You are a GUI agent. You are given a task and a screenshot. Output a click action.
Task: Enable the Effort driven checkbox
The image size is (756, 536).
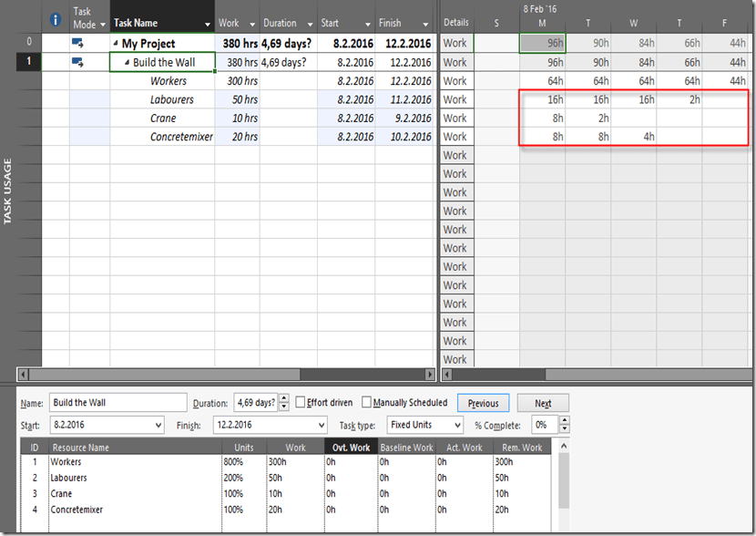coord(301,403)
